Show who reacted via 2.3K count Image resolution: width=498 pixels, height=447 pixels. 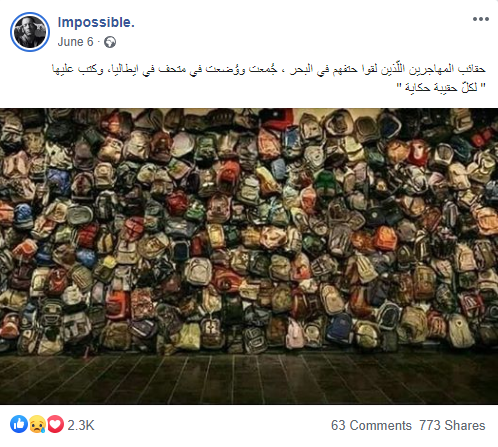[81, 425]
